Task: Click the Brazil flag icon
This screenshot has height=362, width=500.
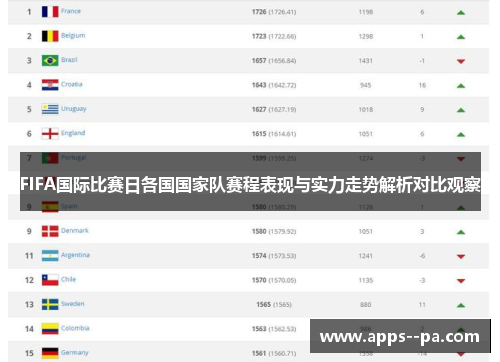Action: click(50, 60)
